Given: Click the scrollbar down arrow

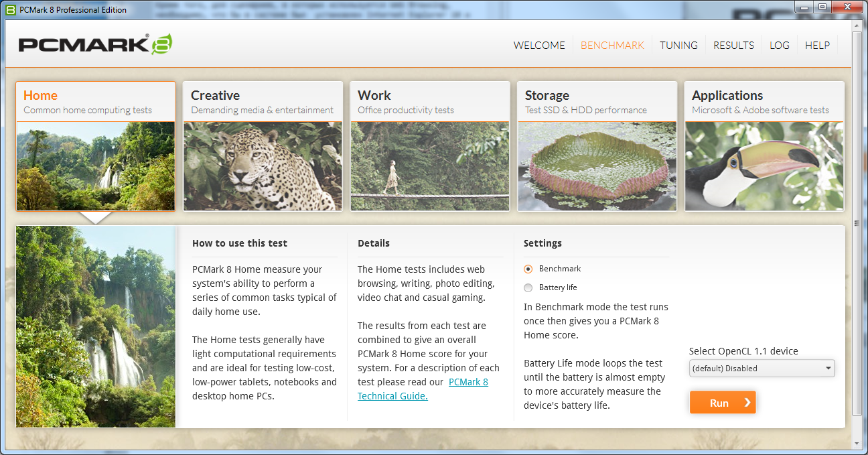Looking at the screenshot, I should click(x=857, y=443).
